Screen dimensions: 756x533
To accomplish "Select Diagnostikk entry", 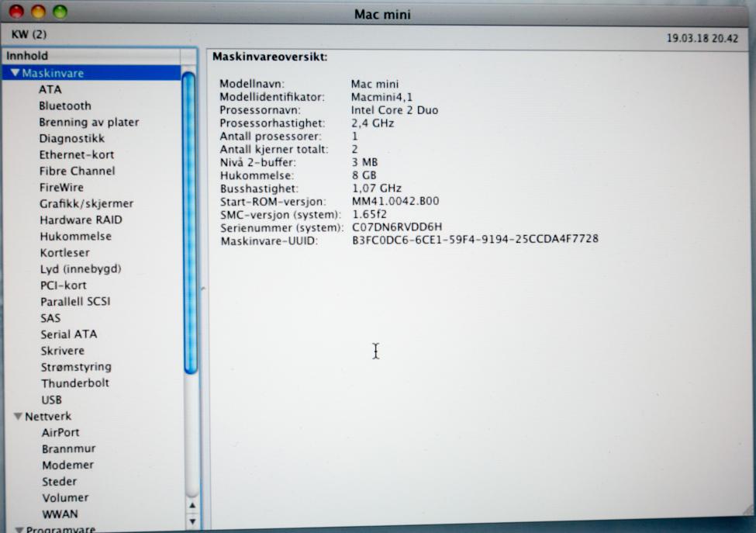I will [x=72, y=138].
